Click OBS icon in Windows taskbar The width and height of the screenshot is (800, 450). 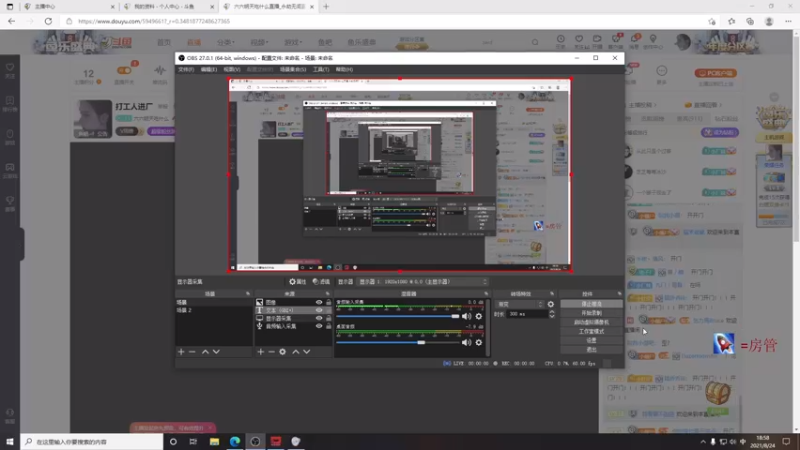(255, 441)
